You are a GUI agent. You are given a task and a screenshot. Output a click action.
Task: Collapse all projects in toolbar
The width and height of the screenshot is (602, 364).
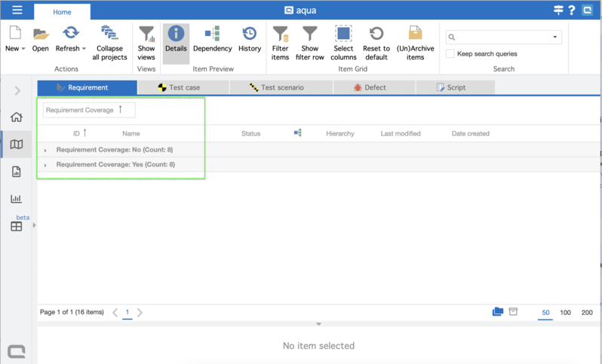pos(110,35)
